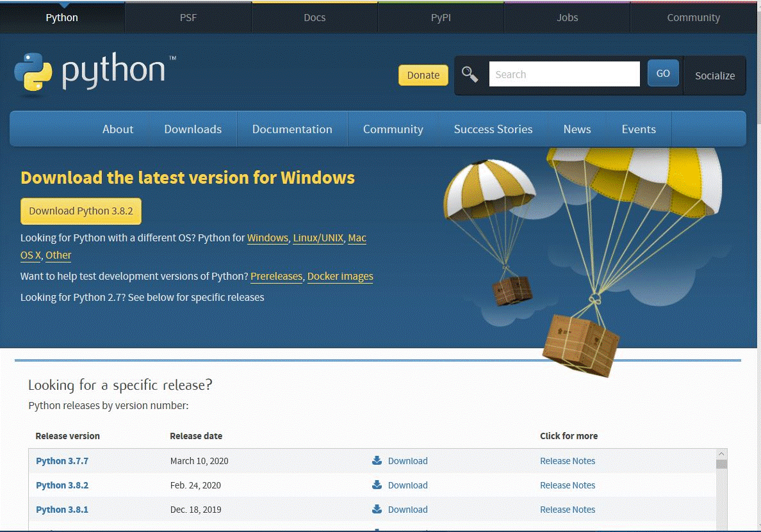Click the magnifying glass search icon

(470, 74)
